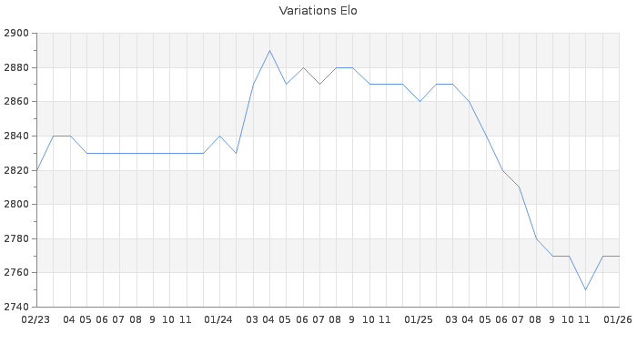
Task: Click the 2900 y-axis label
Action: pos(16,34)
